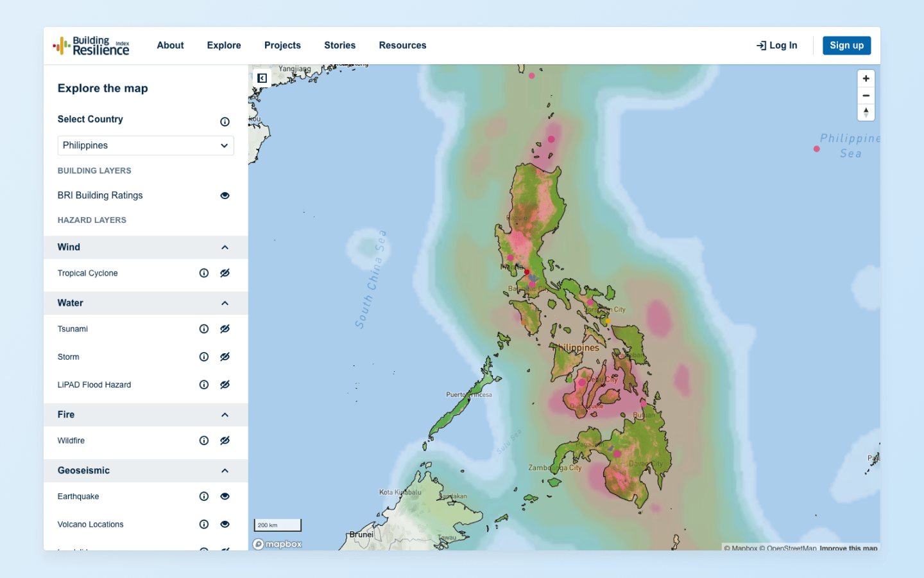The width and height of the screenshot is (924, 578).
Task: Reset map bearing with compass icon
Action: tap(866, 112)
